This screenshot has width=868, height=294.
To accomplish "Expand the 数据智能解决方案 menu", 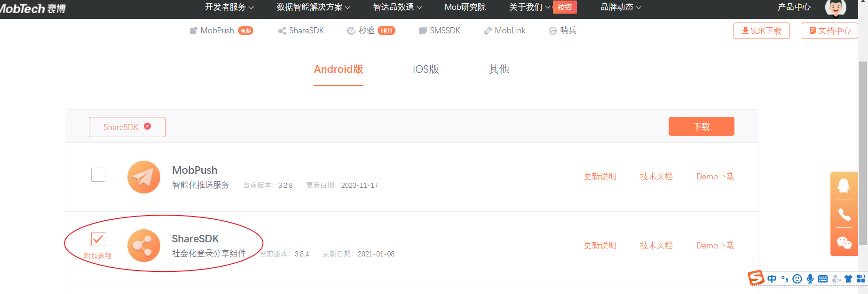I will (314, 7).
